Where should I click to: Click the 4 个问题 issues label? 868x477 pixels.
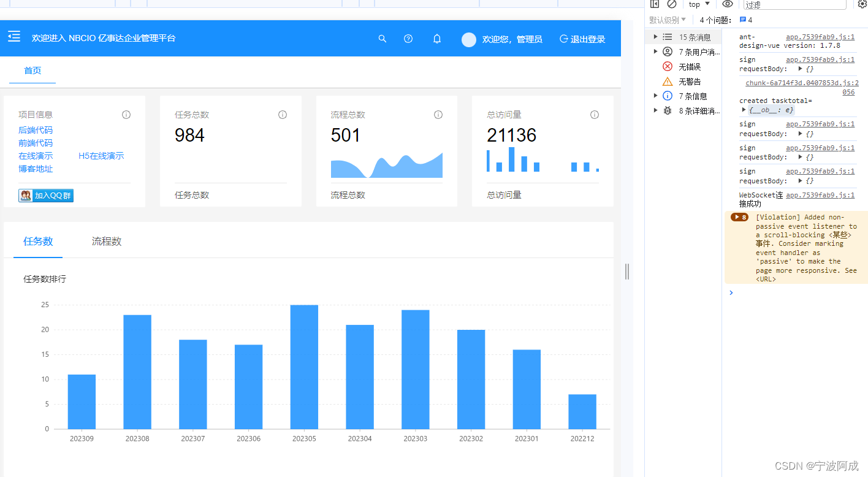click(716, 20)
